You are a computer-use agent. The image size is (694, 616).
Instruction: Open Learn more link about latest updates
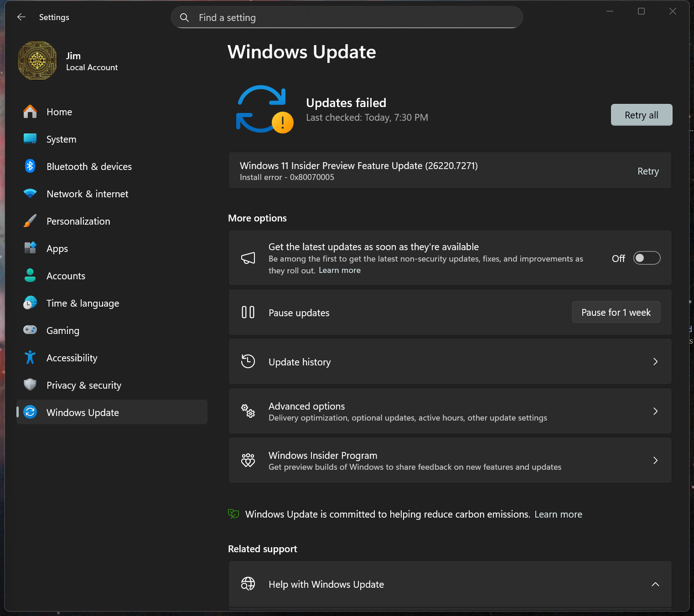click(340, 270)
